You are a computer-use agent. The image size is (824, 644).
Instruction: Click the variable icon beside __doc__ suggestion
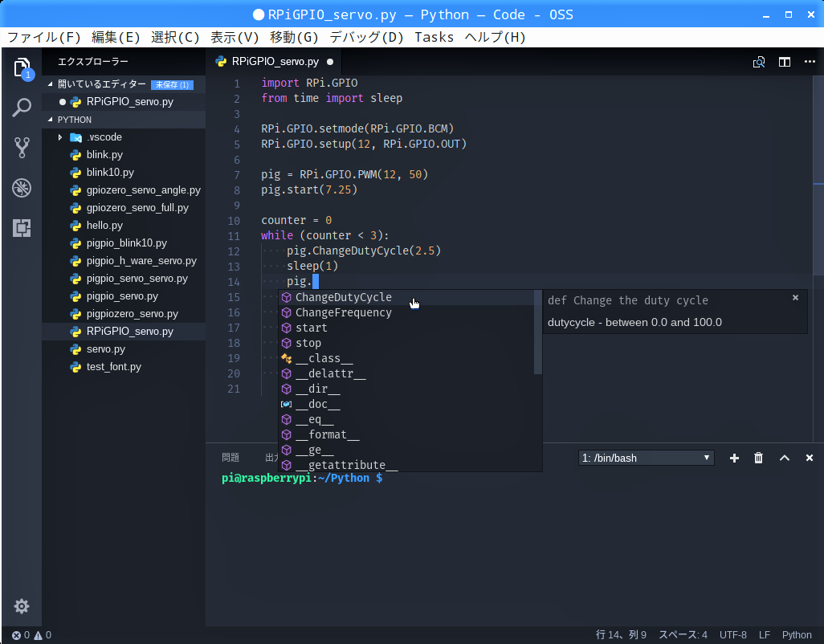point(287,404)
